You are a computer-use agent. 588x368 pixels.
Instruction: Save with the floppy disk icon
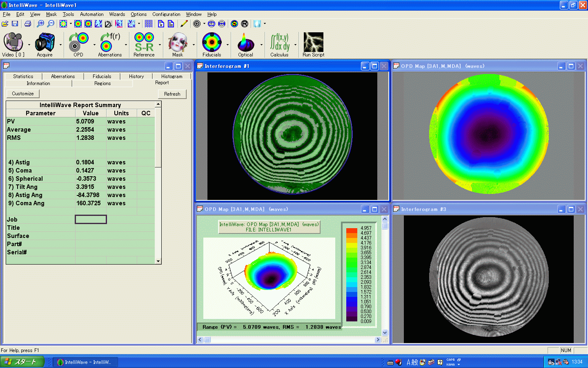click(15, 24)
